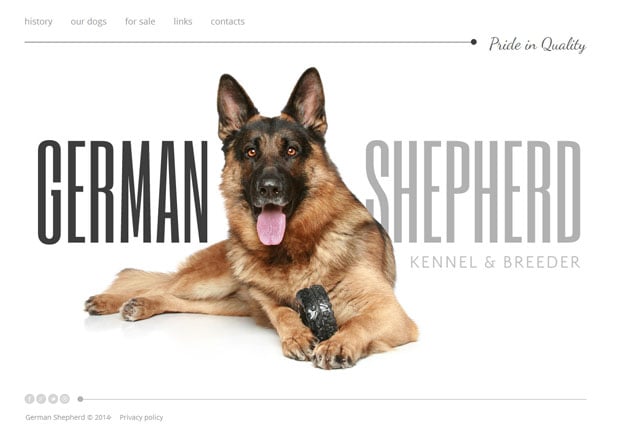Go to the history page
Screen dimensions: 620x427
click(x=38, y=21)
